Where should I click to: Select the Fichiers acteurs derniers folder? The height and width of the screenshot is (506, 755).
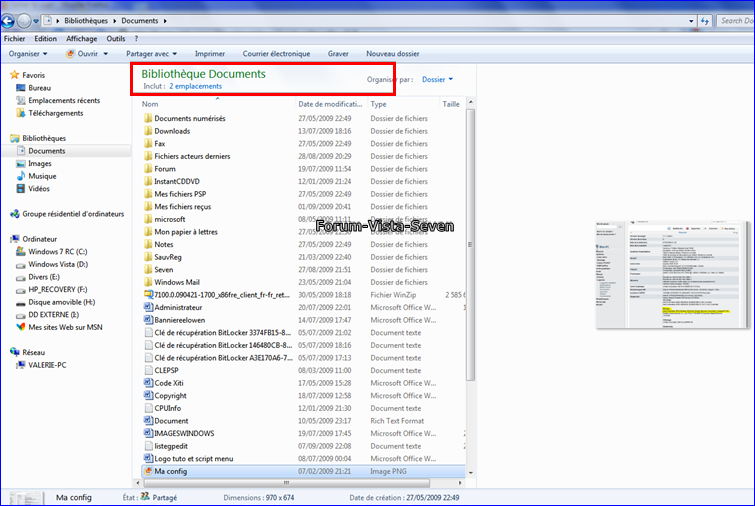[192, 156]
